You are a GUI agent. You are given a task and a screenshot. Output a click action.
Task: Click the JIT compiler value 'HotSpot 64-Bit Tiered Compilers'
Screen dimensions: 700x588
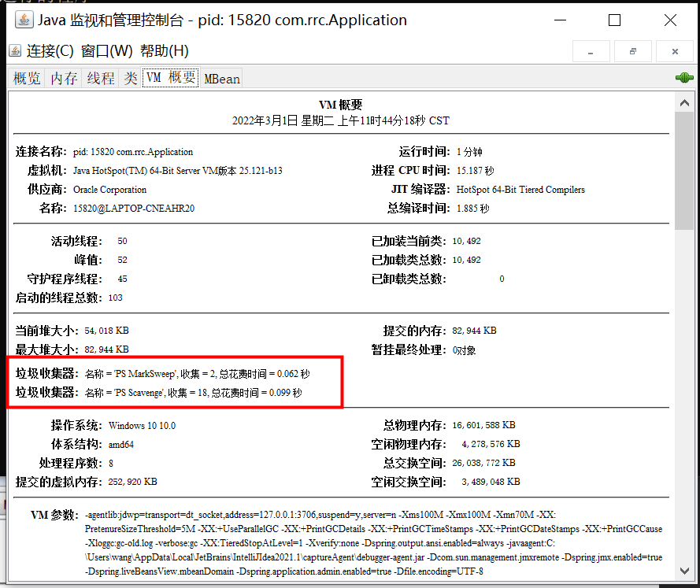tap(520, 190)
